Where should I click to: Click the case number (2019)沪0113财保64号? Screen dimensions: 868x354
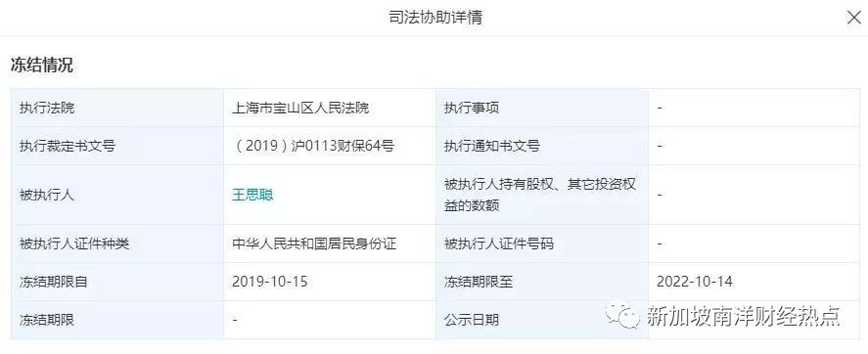click(x=314, y=146)
